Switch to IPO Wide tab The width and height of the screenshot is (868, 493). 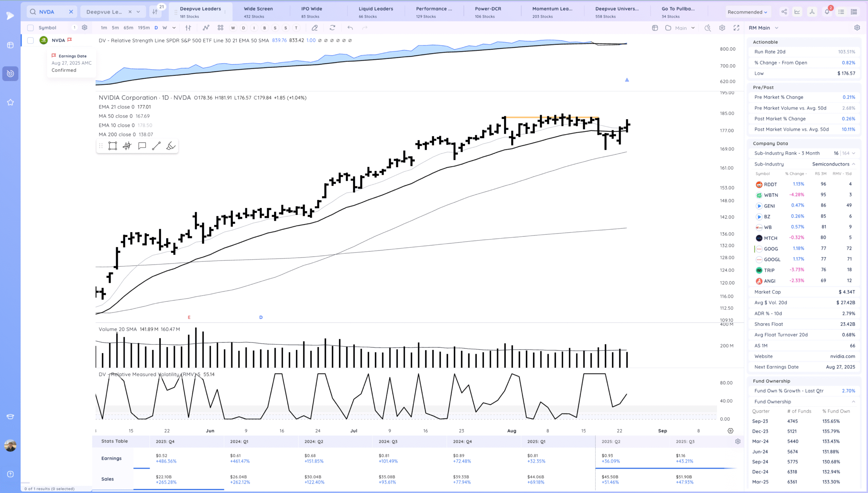coord(312,12)
